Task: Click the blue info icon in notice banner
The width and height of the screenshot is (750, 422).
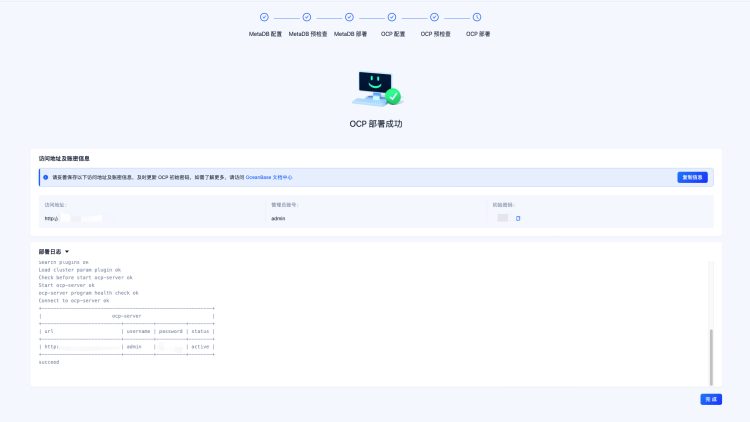Action: 46,178
